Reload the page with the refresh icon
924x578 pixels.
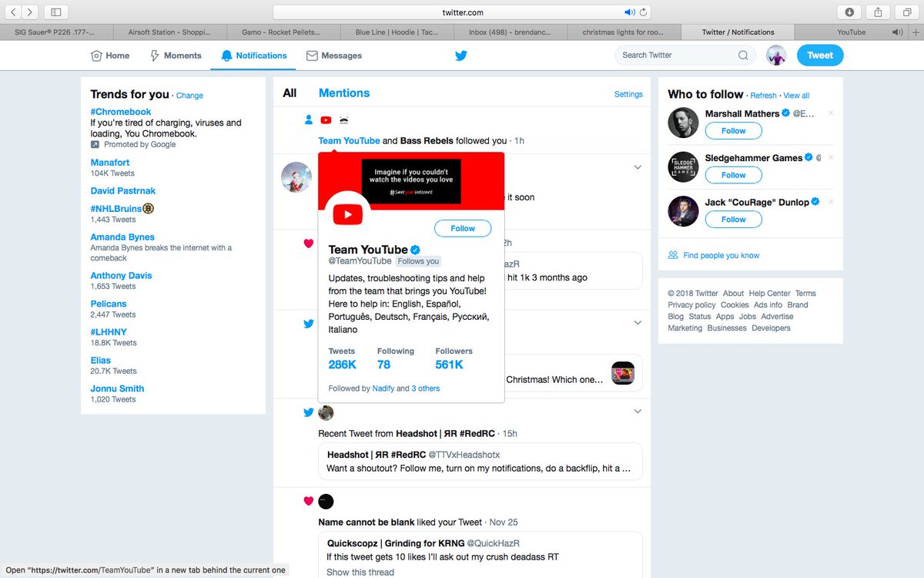tap(643, 12)
